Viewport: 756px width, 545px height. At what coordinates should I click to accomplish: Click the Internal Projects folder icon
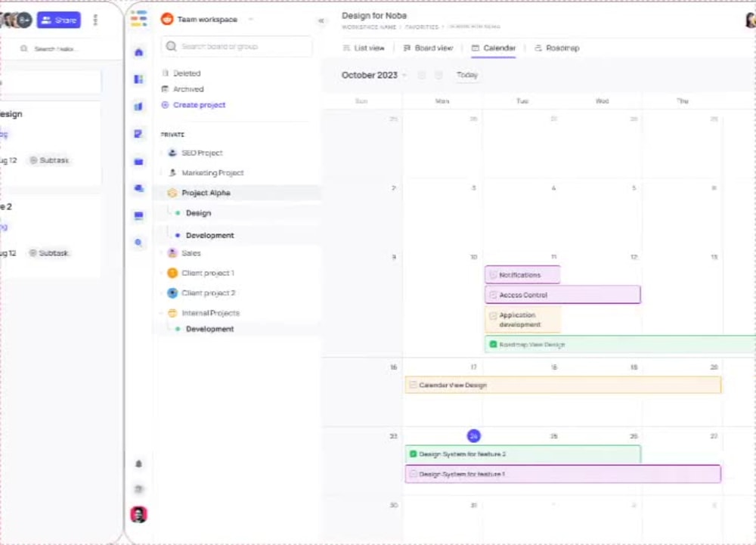pyautogui.click(x=172, y=313)
